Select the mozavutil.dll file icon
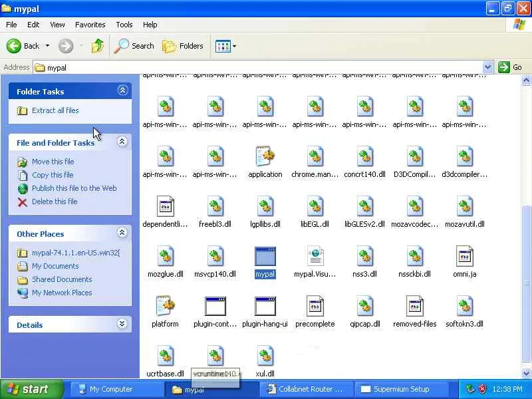 coord(464,207)
